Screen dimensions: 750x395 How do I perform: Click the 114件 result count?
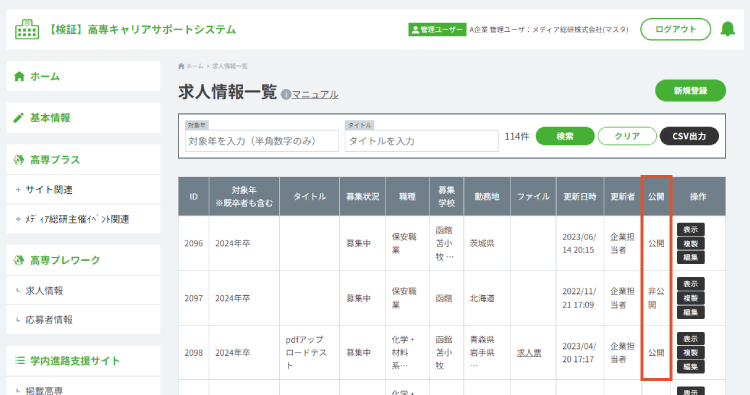coord(517,137)
